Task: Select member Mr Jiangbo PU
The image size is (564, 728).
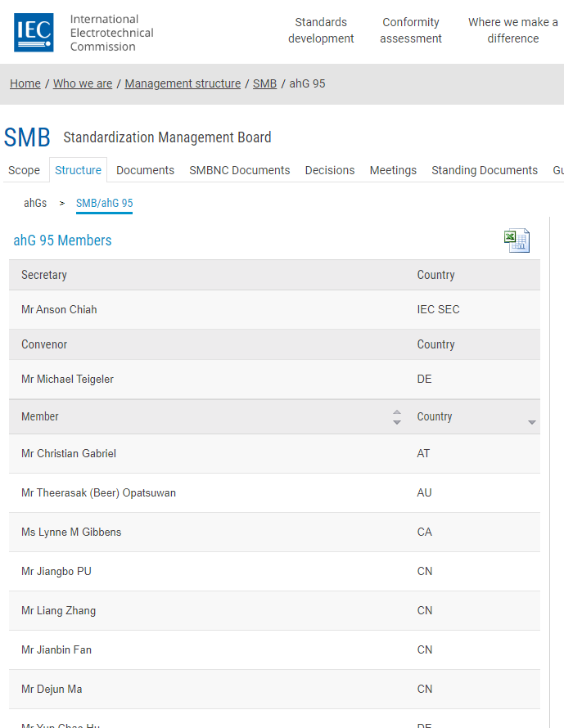Action: coord(56,572)
